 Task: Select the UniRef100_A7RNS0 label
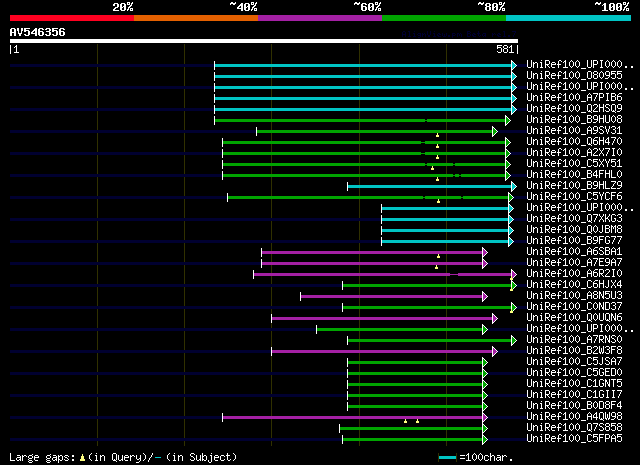574,340
